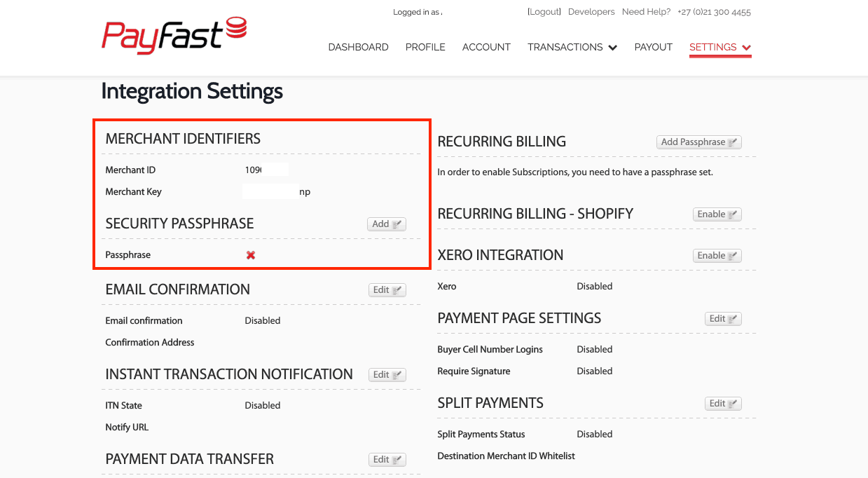This screenshot has width=868, height=478.
Task: Expand the Settings dropdown menu
Action: coord(720,47)
